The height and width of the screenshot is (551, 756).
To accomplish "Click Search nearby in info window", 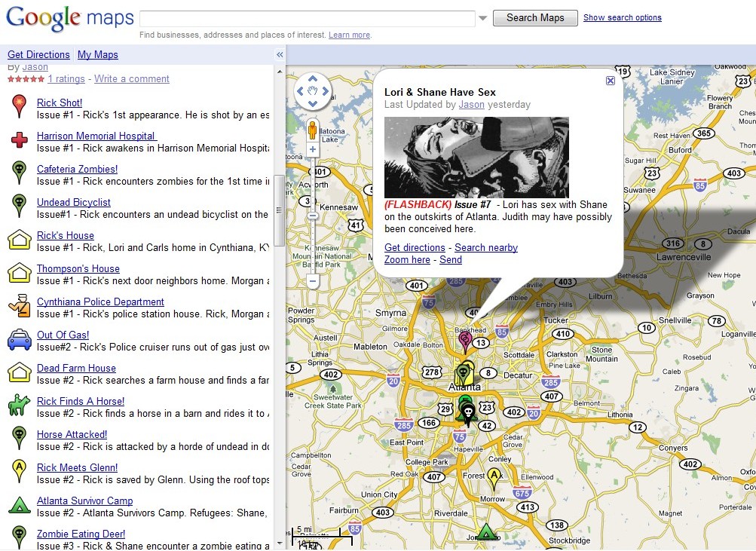I will pos(486,247).
